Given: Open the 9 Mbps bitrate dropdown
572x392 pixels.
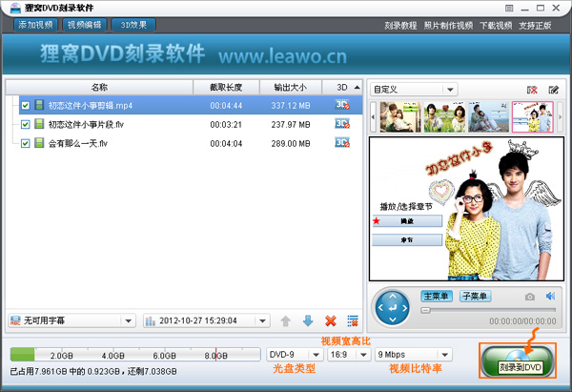Looking at the screenshot, I should click(414, 355).
